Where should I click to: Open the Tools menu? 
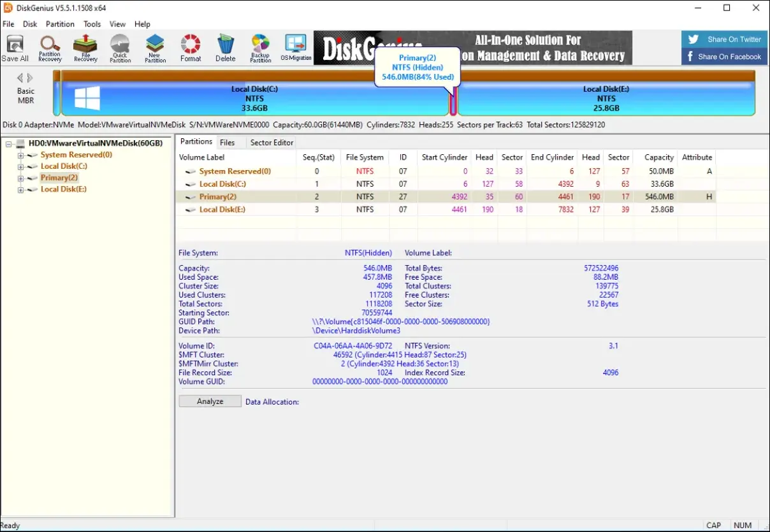pyautogui.click(x=92, y=24)
